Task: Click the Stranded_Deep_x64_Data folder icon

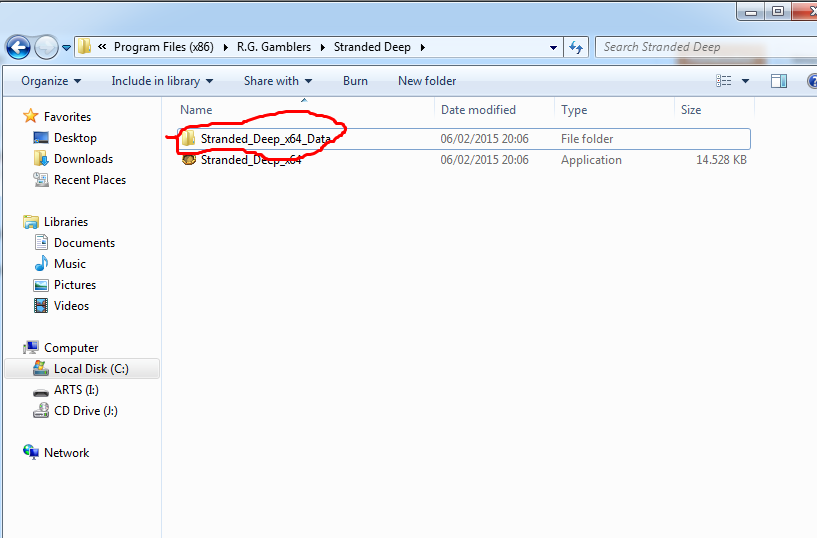Action: pos(188,139)
